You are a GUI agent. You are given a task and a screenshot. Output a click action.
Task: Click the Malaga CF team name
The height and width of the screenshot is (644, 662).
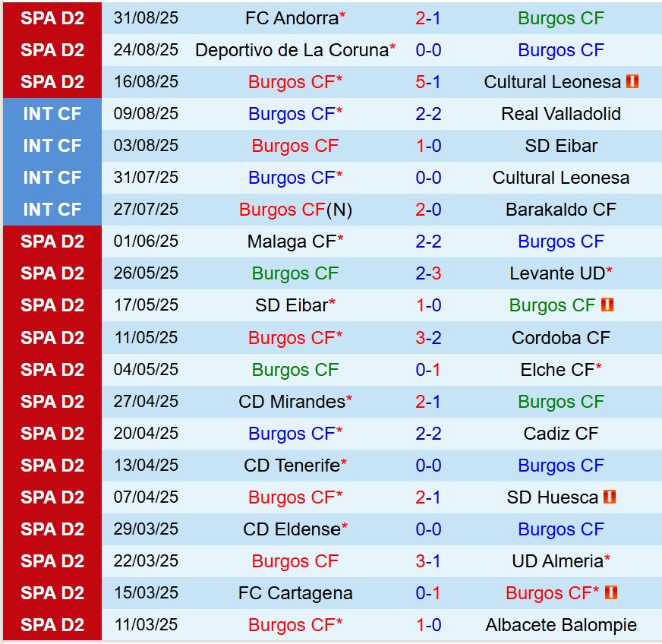(292, 241)
